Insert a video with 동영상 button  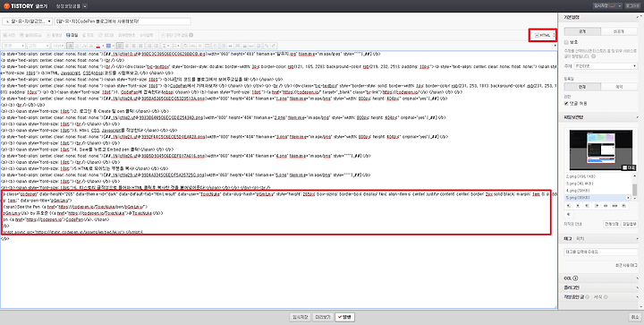55,35
